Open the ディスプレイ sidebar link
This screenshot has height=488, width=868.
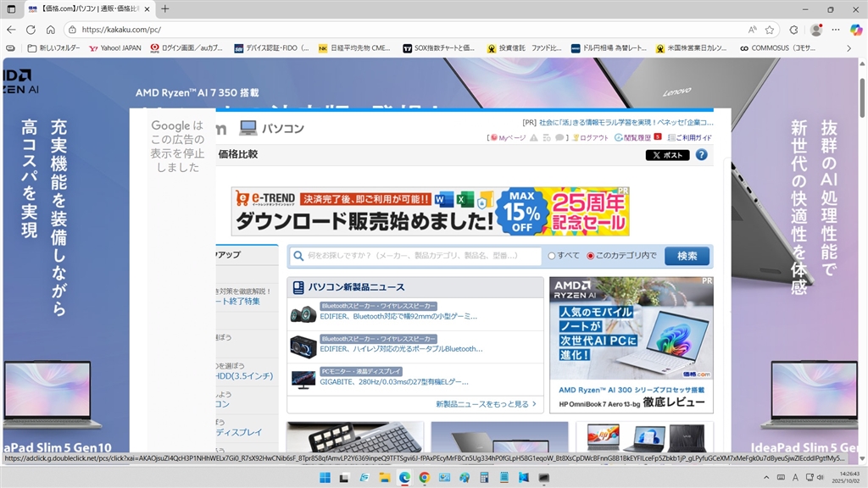239,432
